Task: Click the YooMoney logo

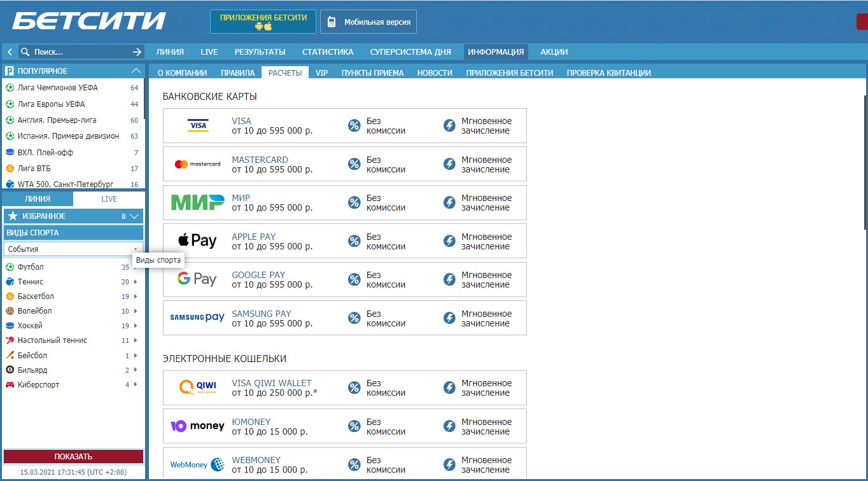Action: pos(198,426)
